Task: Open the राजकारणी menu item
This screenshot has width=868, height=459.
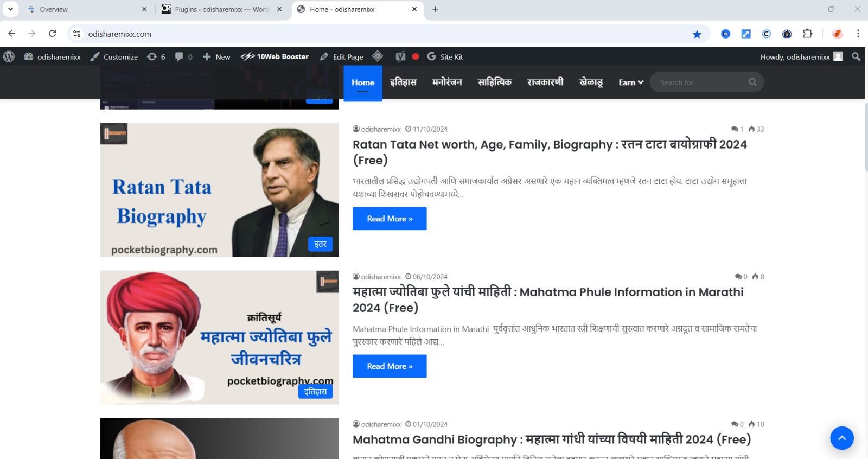Action: (x=545, y=82)
